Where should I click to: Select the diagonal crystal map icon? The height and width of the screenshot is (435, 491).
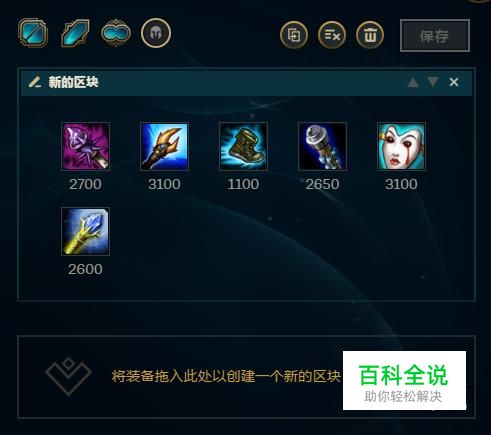75,33
